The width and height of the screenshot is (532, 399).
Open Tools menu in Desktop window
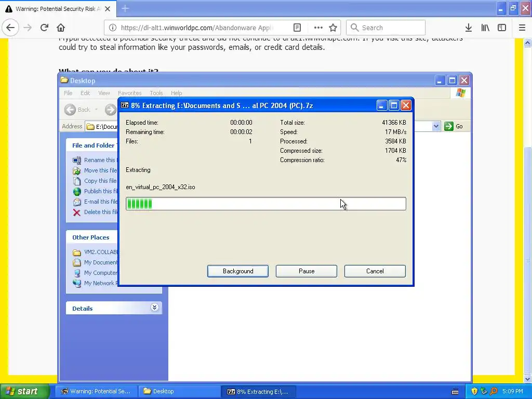[156, 93]
